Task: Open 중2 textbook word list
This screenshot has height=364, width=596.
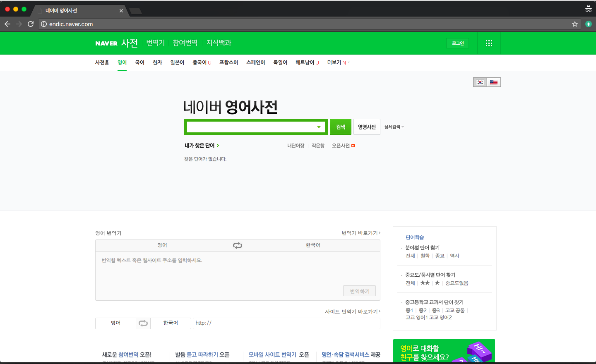Action: (x=423, y=311)
